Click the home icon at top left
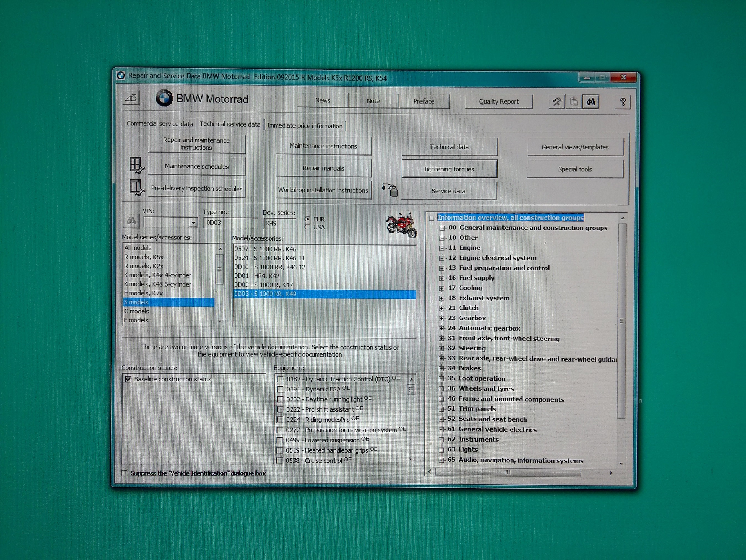Viewport: 746px width, 560px height. click(131, 98)
